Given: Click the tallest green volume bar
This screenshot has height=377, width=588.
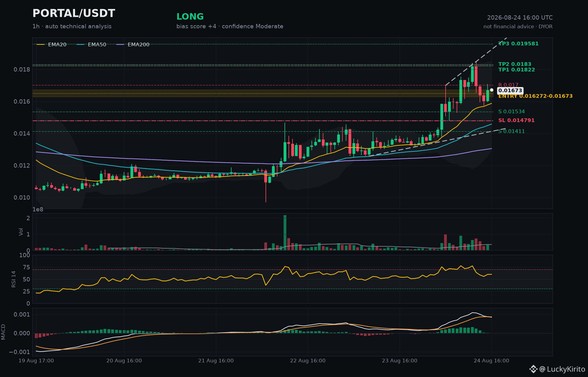Looking at the screenshot, I should pyautogui.click(x=285, y=233).
